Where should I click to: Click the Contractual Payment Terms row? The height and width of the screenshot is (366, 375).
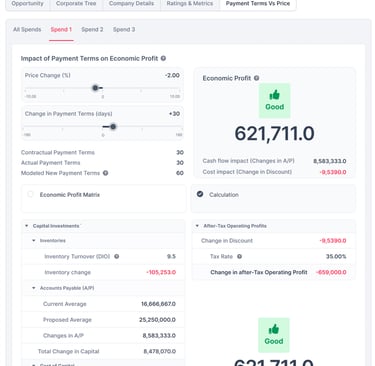coord(102,152)
